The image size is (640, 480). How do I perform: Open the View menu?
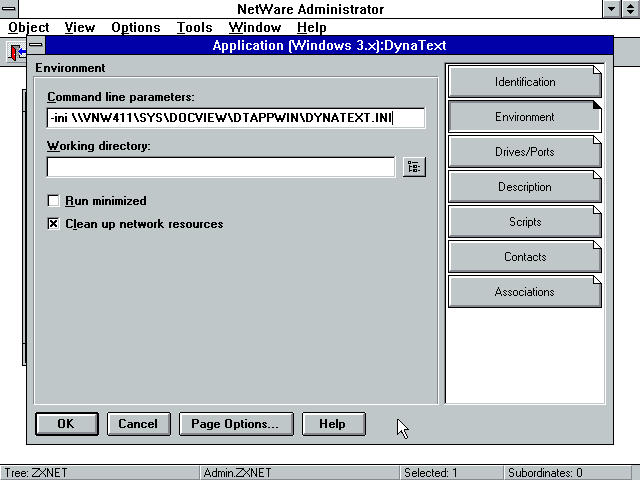click(80, 27)
